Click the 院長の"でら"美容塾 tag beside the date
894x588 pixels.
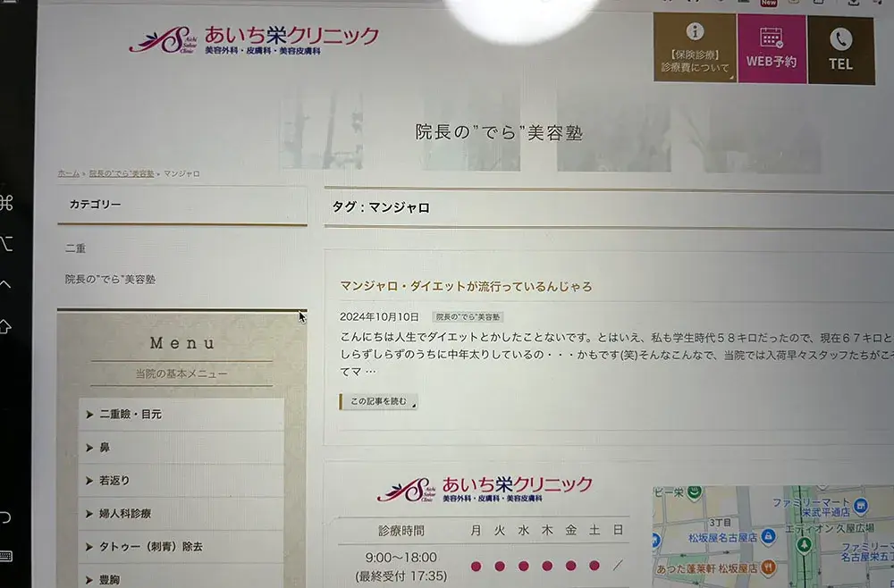coord(468,317)
